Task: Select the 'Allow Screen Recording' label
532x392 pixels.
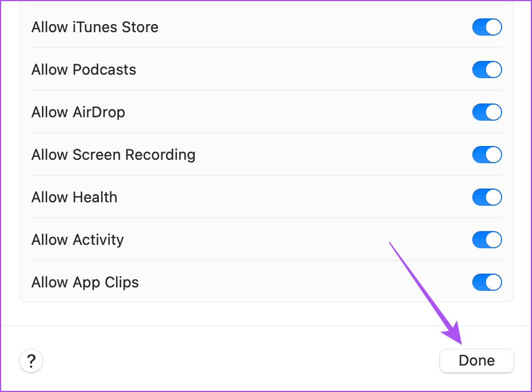Action: (113, 155)
